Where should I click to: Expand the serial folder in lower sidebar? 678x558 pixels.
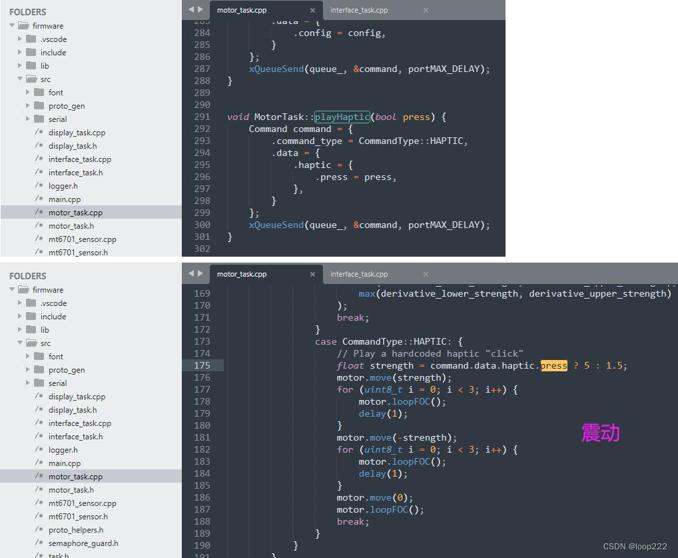28,383
